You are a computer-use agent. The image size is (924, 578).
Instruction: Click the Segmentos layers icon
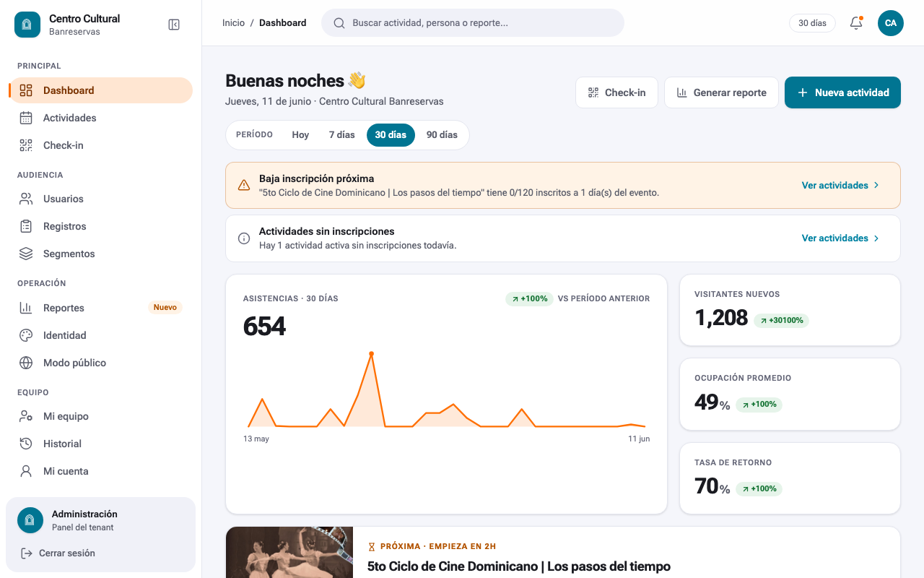point(26,254)
